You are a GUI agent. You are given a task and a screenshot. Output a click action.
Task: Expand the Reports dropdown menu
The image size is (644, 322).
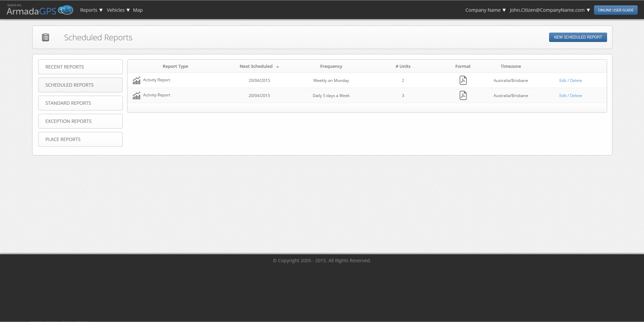coord(91,10)
